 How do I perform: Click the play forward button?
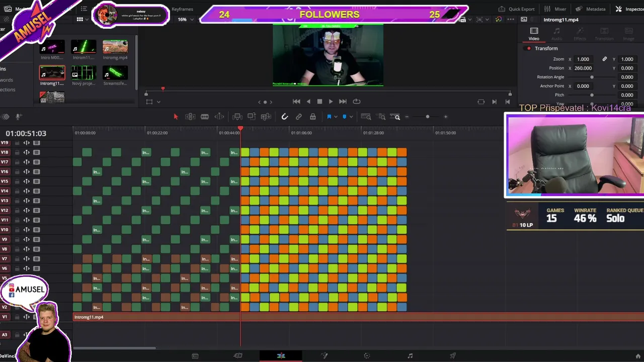tap(331, 102)
